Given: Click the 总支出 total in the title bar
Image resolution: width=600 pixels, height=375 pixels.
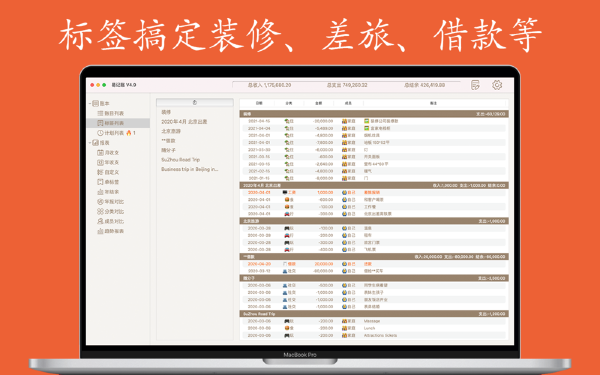Looking at the screenshot, I should (347, 85).
